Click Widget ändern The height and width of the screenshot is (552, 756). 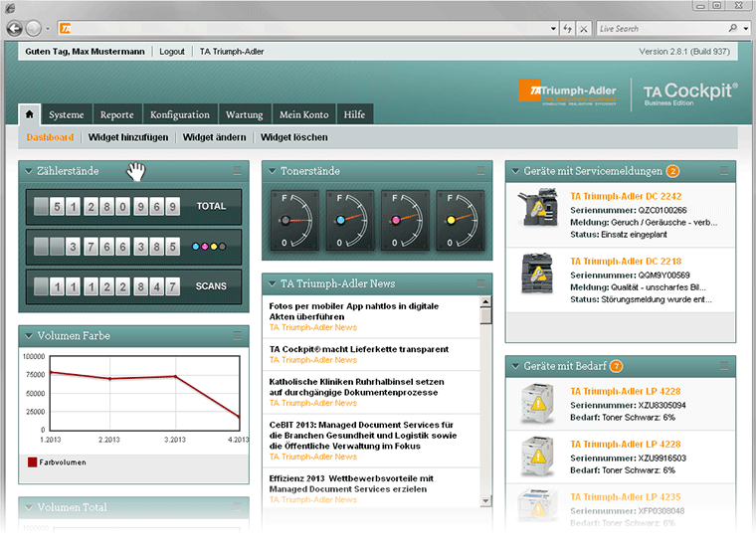coord(214,137)
